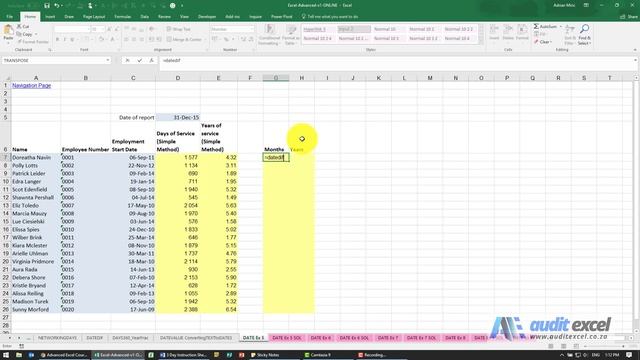Expand Copy options arrow
The height and width of the screenshot is (360, 640).
coord(36,34)
